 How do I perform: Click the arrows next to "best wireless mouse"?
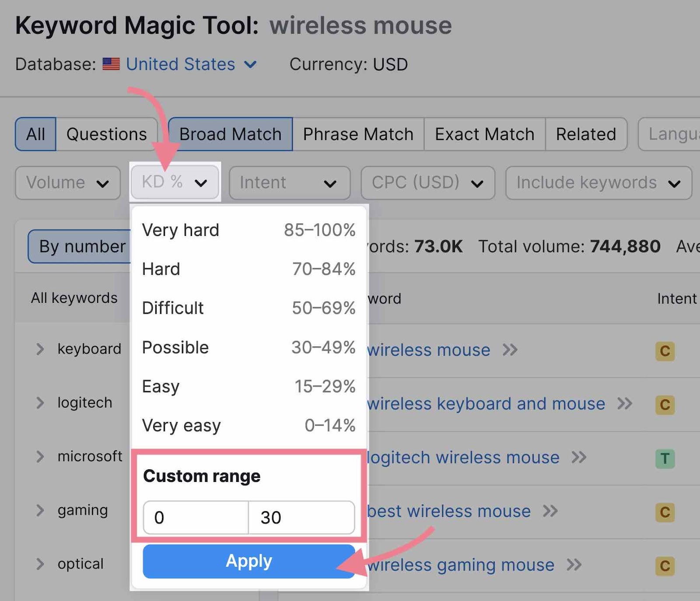pyautogui.click(x=550, y=510)
